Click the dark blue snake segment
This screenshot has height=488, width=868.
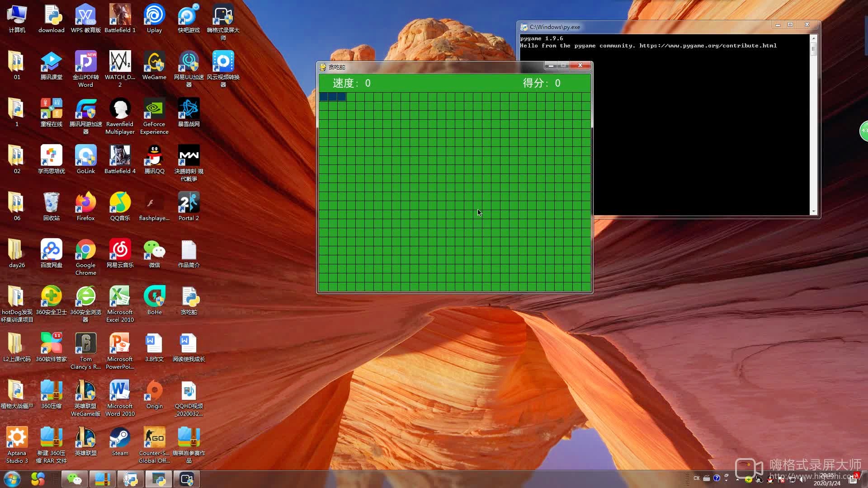pos(333,97)
